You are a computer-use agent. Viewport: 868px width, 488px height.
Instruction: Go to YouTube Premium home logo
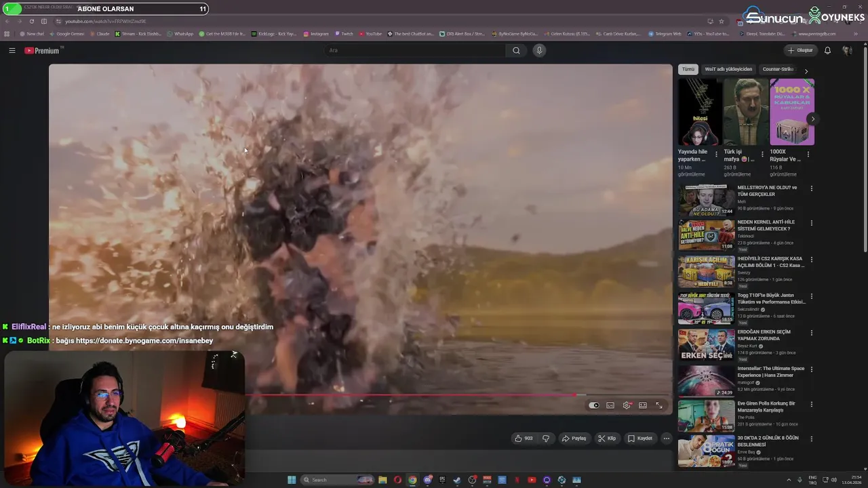point(43,50)
